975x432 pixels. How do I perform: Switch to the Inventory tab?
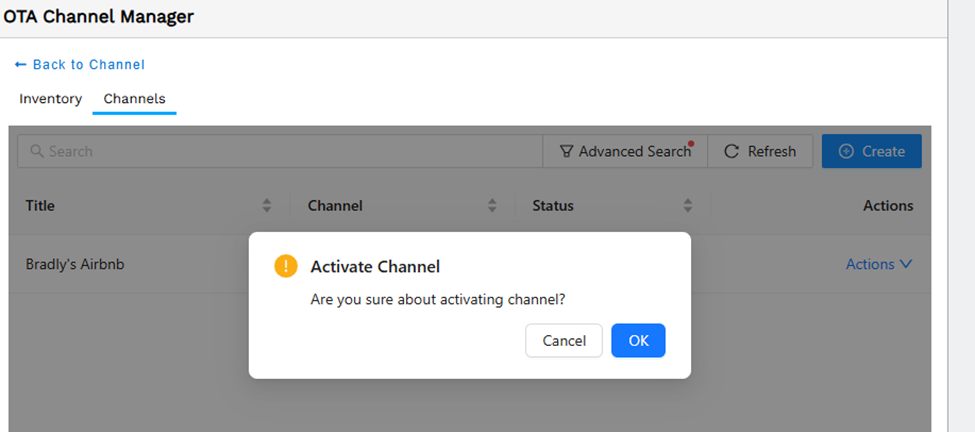[50, 99]
